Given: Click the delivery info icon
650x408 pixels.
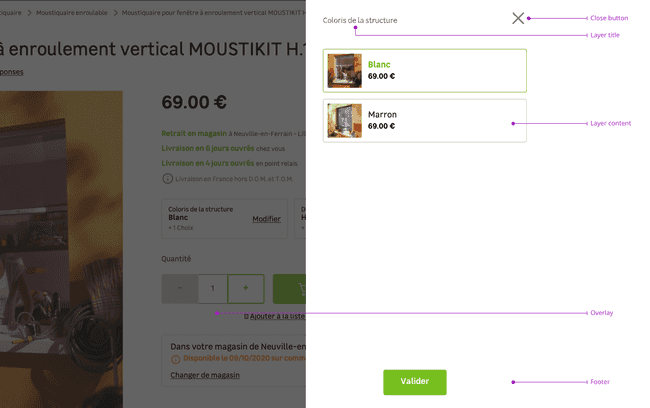Looking at the screenshot, I should [x=167, y=179].
